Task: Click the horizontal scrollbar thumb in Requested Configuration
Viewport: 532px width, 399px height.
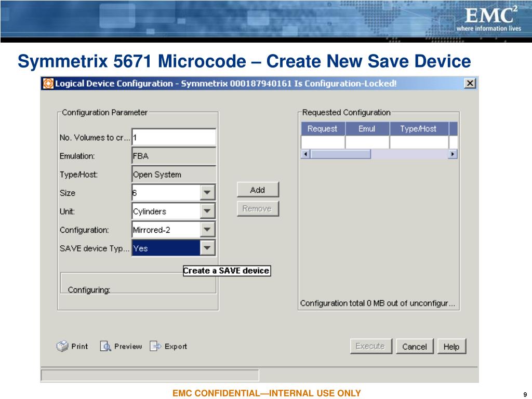Action: [x=341, y=154]
